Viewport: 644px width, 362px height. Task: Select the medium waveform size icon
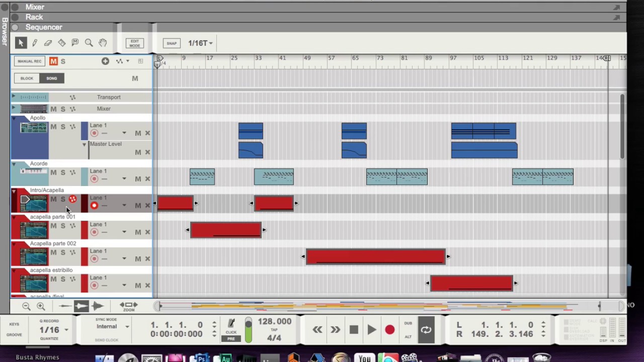pos(81,306)
